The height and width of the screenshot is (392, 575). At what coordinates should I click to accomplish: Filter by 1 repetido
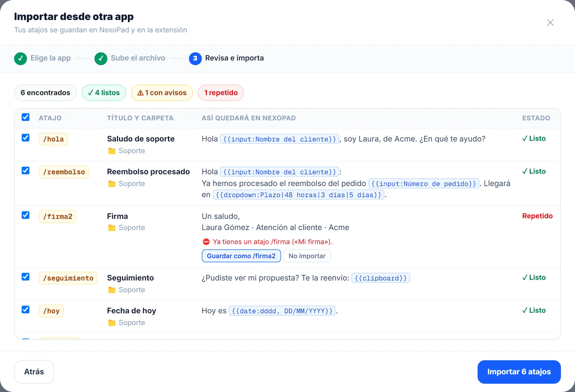point(221,93)
